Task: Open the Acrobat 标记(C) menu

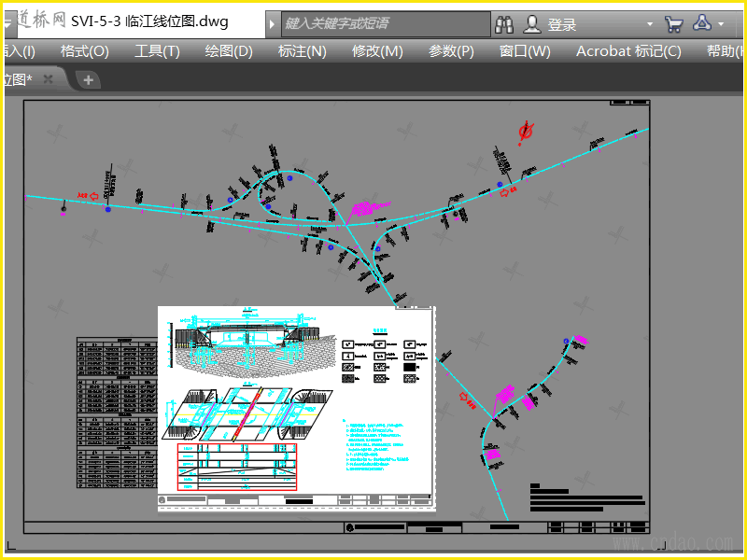Action: pos(628,51)
